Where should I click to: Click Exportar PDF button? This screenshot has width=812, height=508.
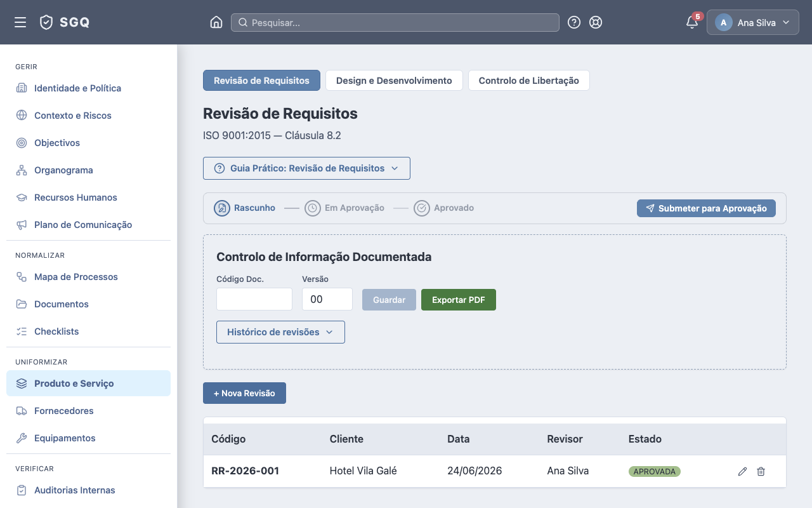click(459, 300)
